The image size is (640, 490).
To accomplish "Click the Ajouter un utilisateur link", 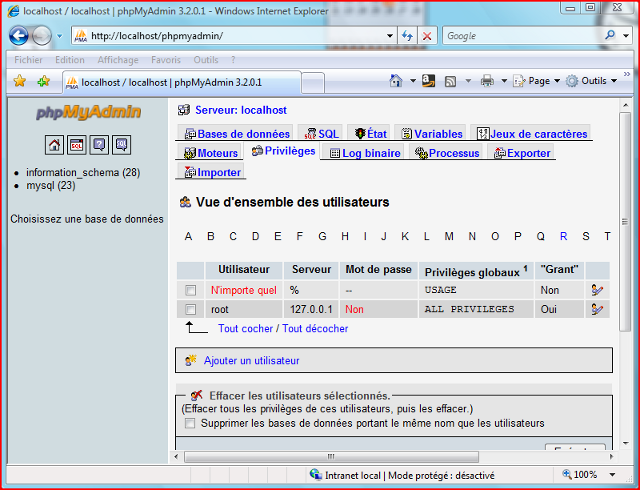I will click(x=251, y=361).
